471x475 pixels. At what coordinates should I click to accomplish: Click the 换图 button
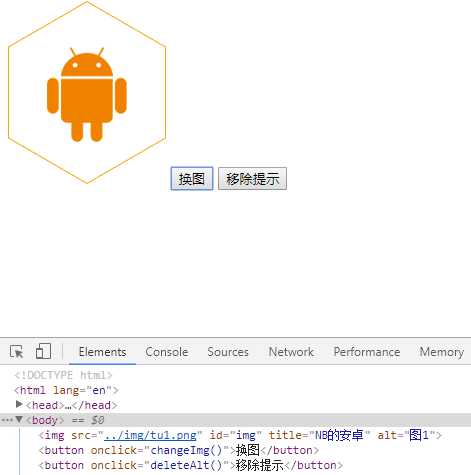pos(192,179)
